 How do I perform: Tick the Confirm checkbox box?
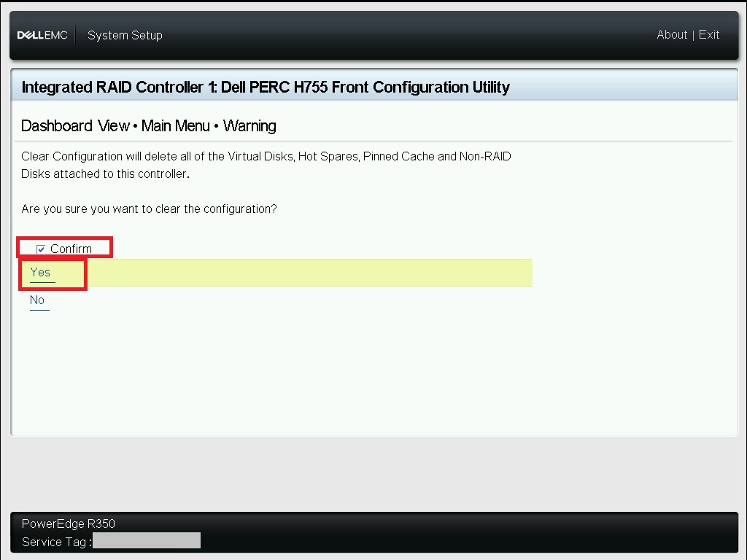click(41, 249)
